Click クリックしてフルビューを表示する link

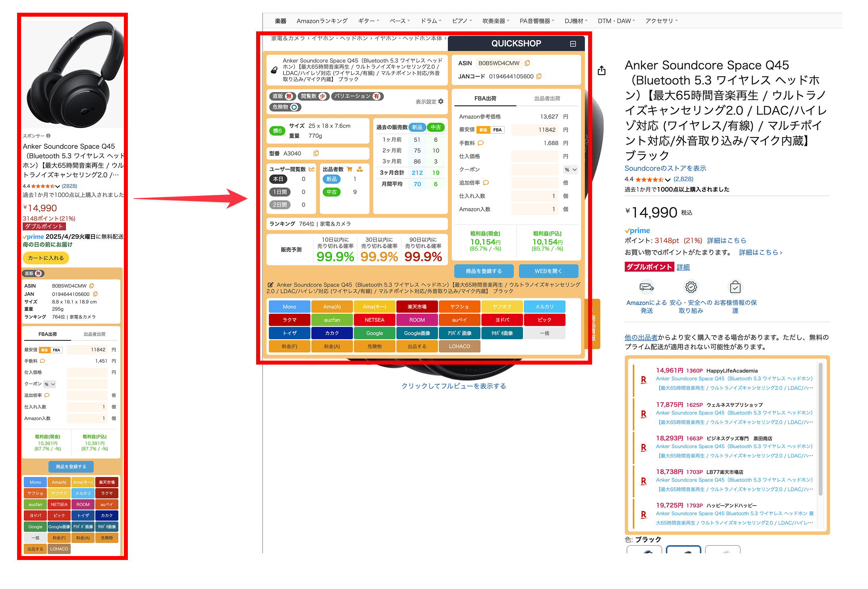453,386
